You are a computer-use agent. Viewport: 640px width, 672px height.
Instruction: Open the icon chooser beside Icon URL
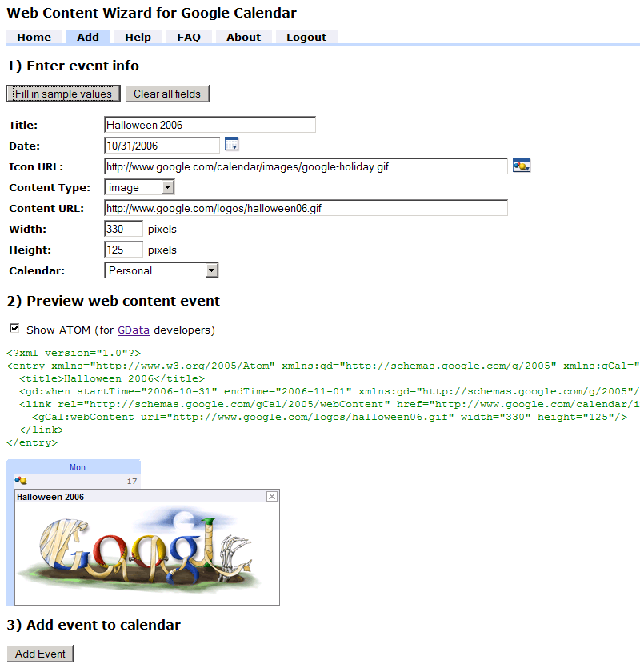point(522,166)
